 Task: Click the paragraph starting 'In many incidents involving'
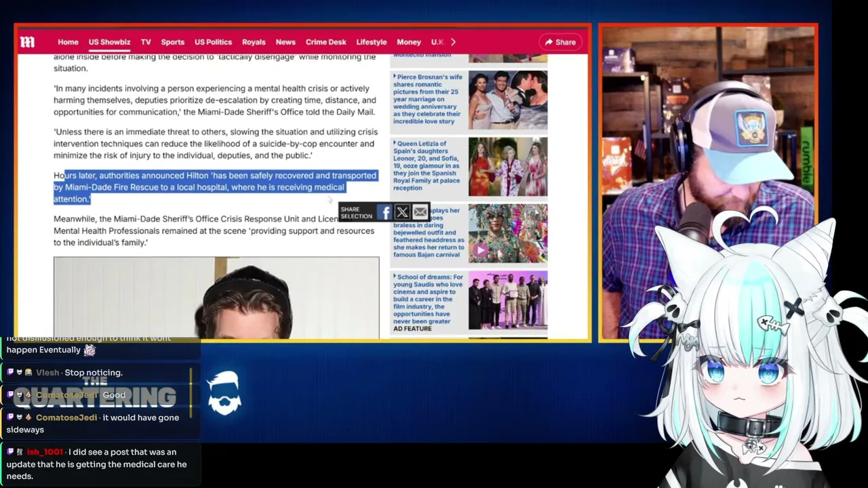(214, 100)
